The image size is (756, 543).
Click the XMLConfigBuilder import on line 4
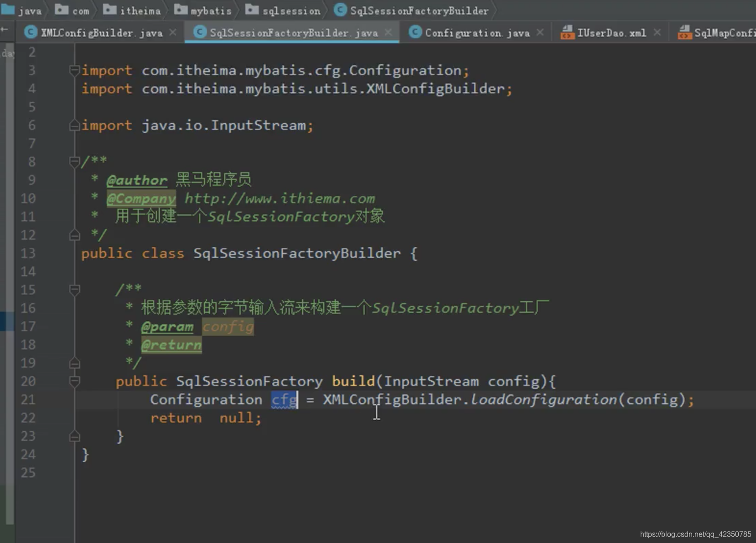pyautogui.click(x=297, y=89)
